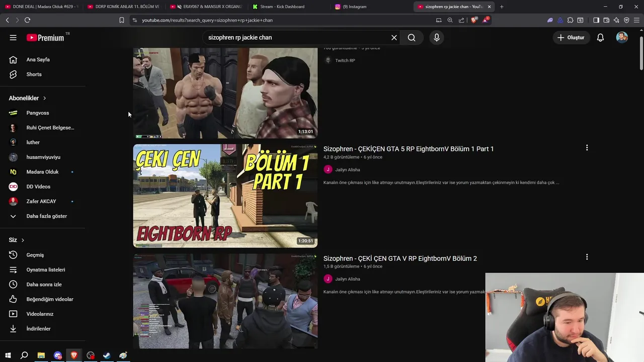Open Brave Rewards triangle icon
The height and width of the screenshot is (362, 644).
pyautogui.click(x=486, y=20)
